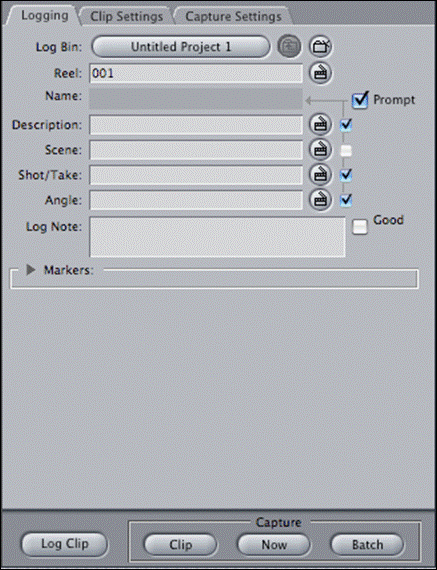Mark clip as Good checkbox

pos(360,227)
